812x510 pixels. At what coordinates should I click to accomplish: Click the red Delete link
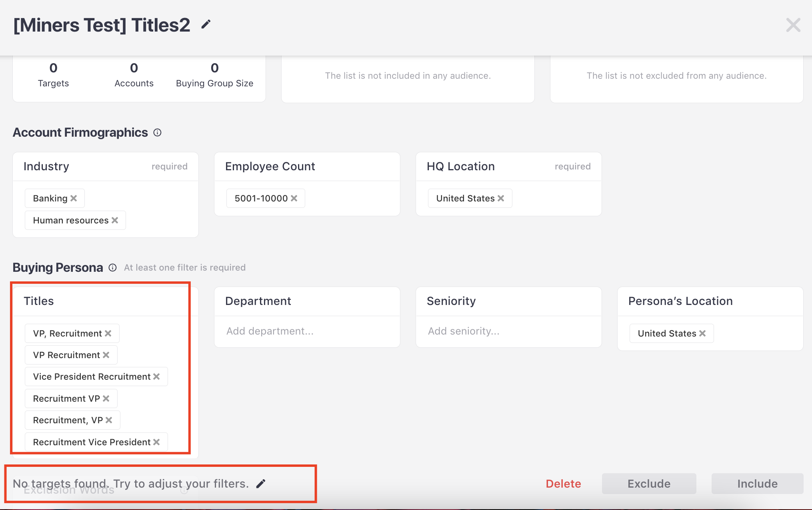563,484
